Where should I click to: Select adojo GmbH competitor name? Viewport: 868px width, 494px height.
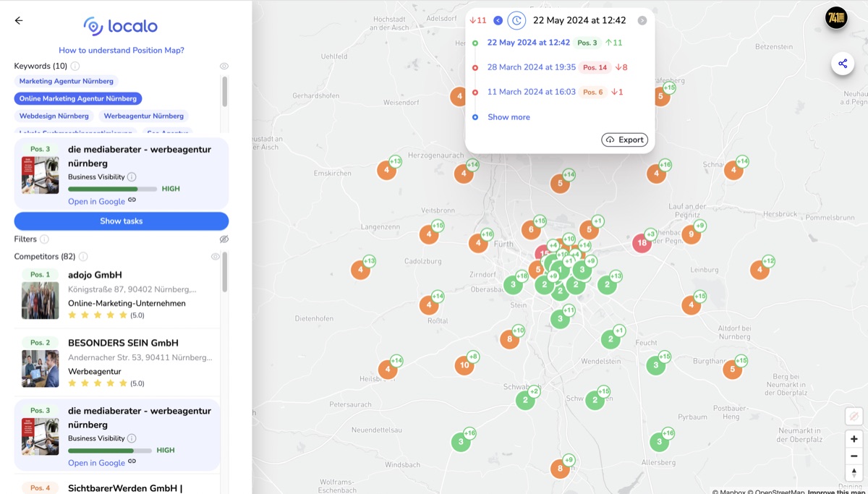coord(95,275)
